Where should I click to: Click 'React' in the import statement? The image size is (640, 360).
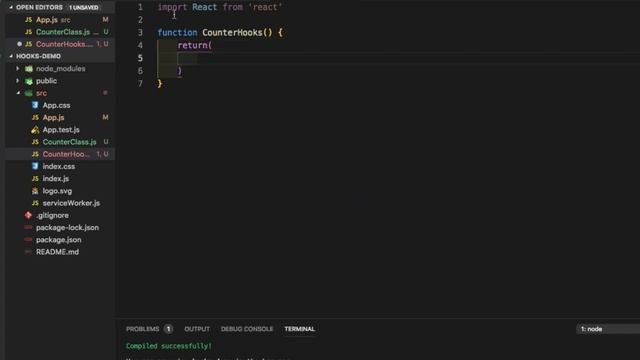coord(204,7)
